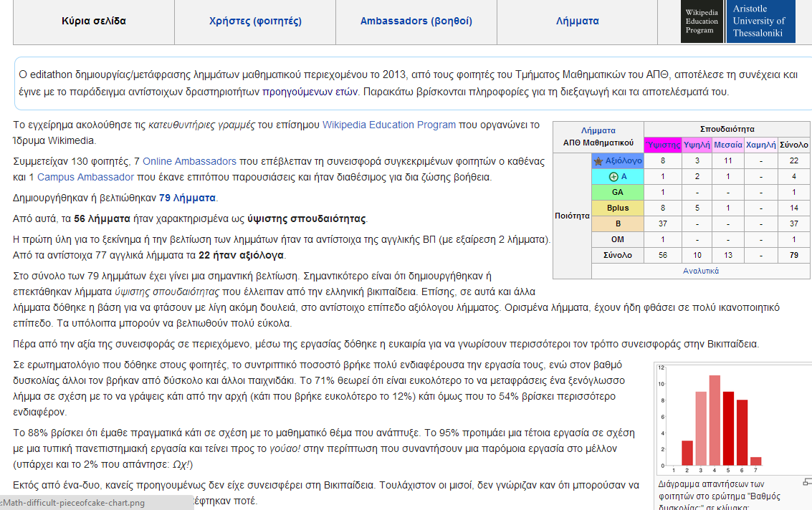
Task: Click the bold text ύψιστης σπουδαιότητας
Action: tap(307, 218)
